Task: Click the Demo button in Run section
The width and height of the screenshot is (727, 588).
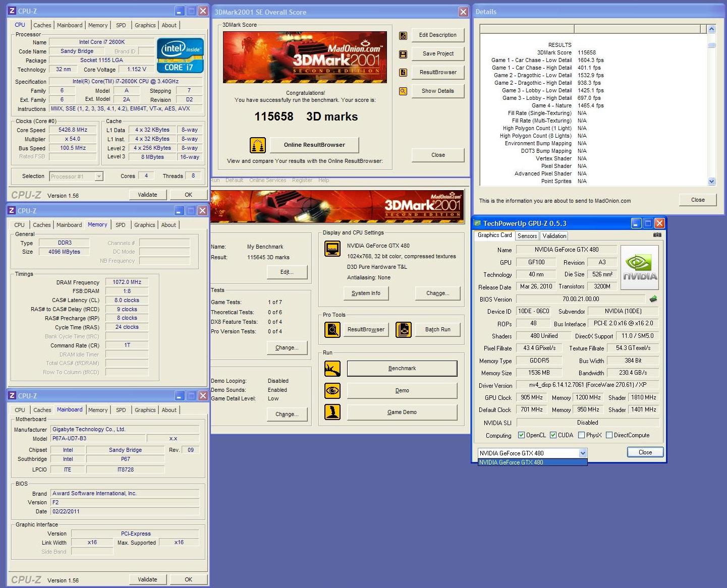Action: (402, 390)
